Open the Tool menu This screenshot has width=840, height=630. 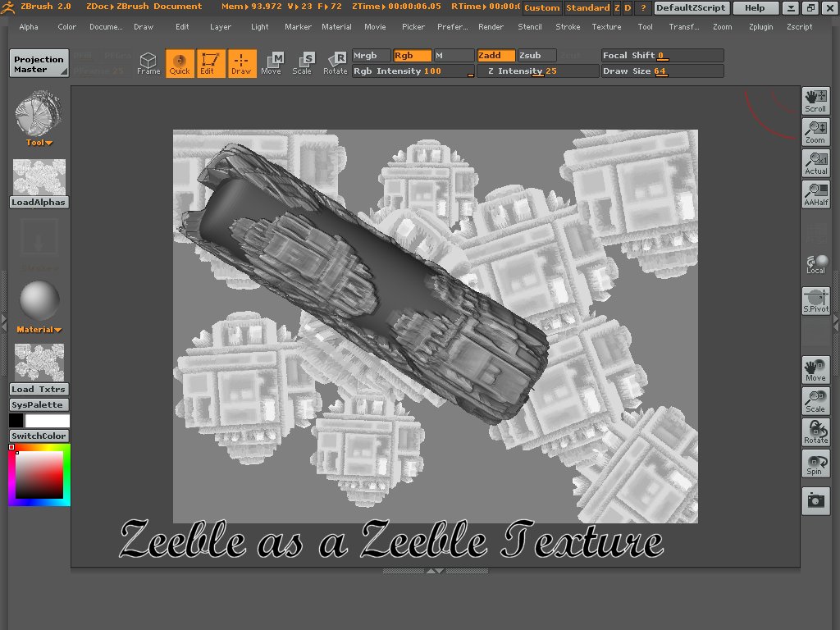tap(645, 27)
